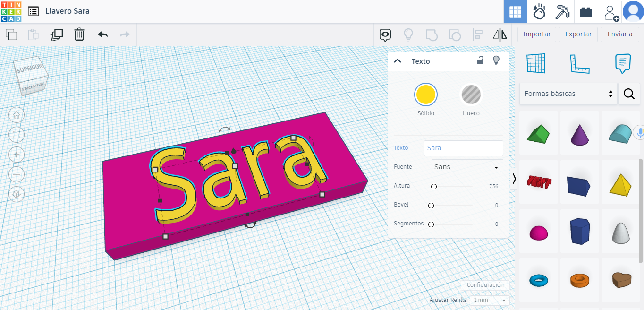The height and width of the screenshot is (310, 644).
Task: Open the notes comment tool
Action: (622, 64)
